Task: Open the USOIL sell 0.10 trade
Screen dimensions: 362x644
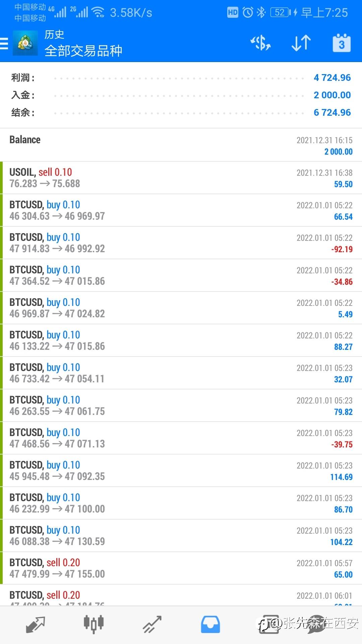Action: [x=181, y=178]
